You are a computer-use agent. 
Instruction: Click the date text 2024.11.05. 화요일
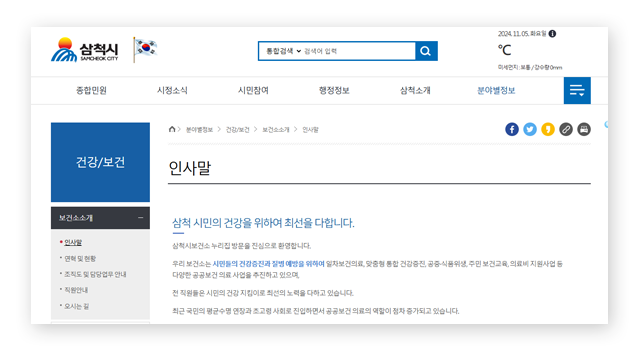tap(522, 34)
